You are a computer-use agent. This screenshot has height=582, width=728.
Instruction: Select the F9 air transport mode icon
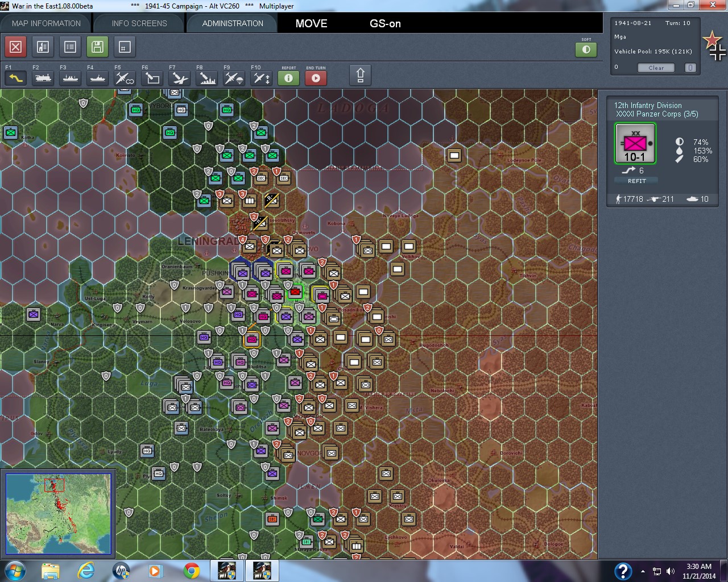coord(234,78)
